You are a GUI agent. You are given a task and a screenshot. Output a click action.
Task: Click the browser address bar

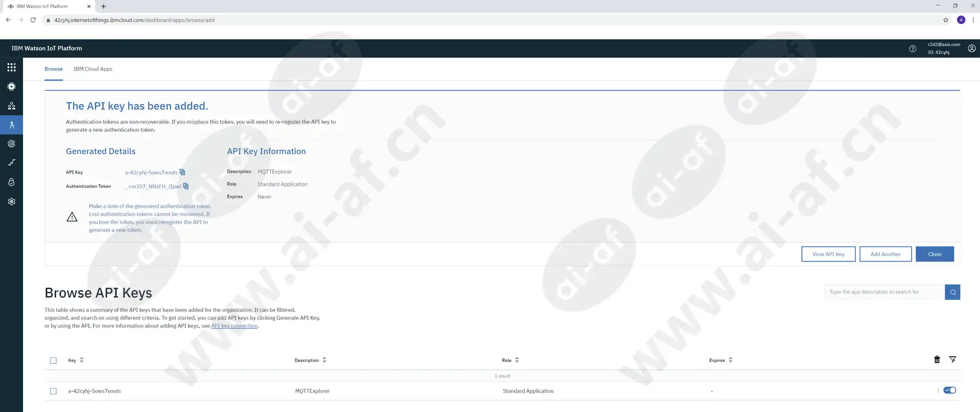(x=490, y=20)
